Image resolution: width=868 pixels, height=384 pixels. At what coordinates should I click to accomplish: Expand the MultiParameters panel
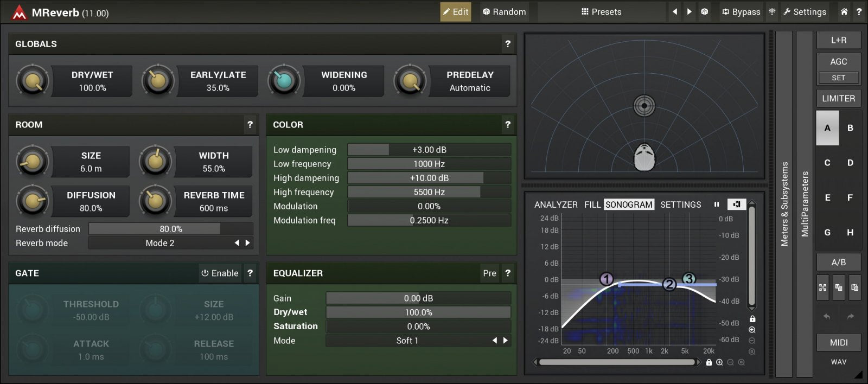[805, 204]
